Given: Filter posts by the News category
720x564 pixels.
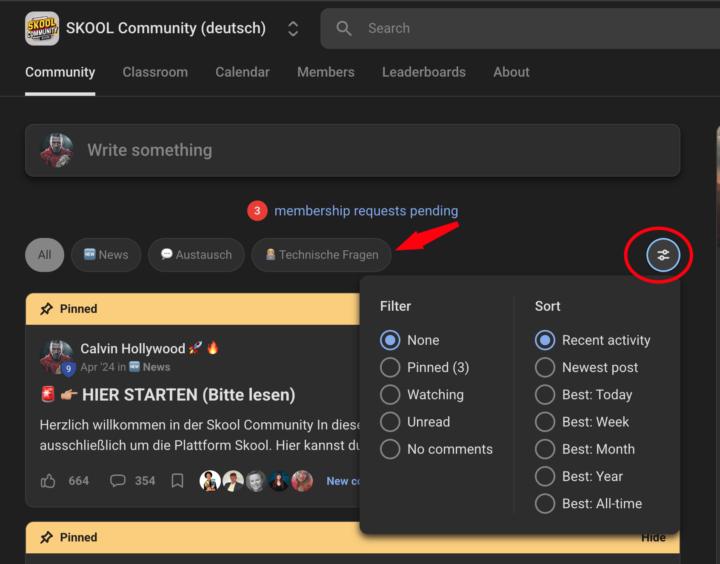Looking at the screenshot, I should pyautogui.click(x=106, y=255).
